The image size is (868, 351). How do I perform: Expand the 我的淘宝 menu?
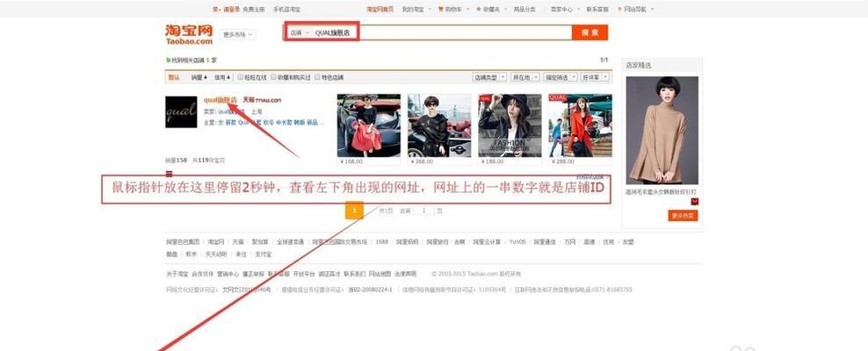click(416, 10)
